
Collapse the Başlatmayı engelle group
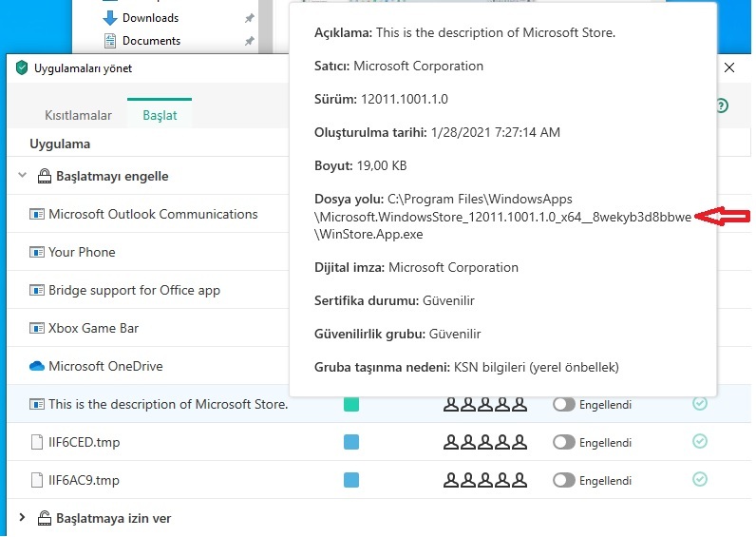[x=23, y=176]
